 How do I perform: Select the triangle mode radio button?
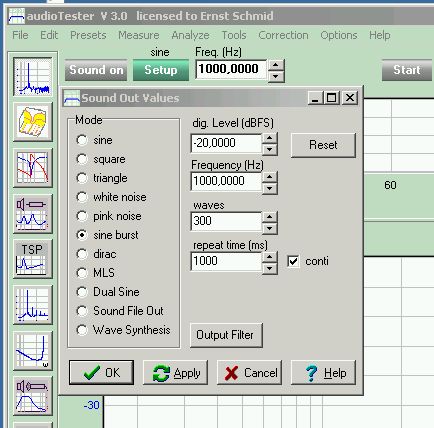pos(82,178)
